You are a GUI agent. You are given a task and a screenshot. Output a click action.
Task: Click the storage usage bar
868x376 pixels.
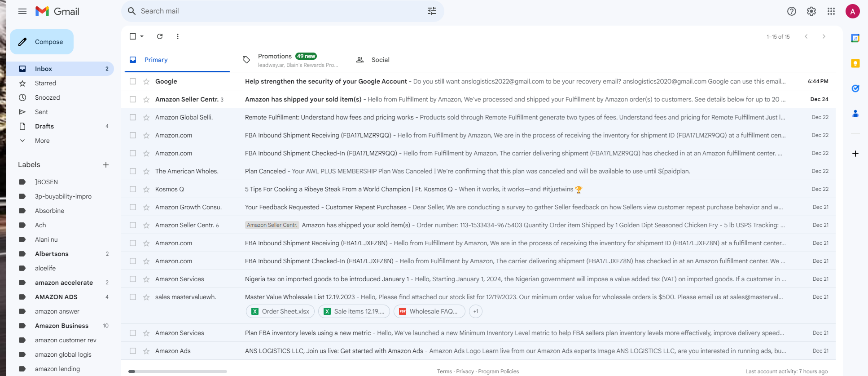pos(178,372)
